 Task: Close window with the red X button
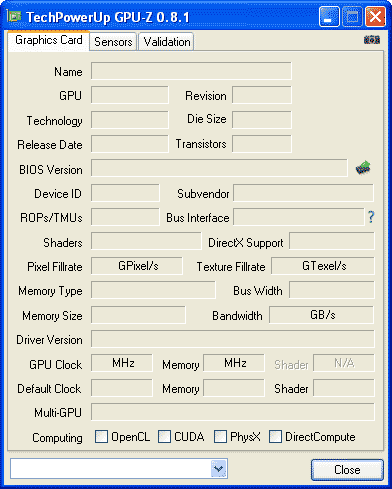click(x=375, y=16)
